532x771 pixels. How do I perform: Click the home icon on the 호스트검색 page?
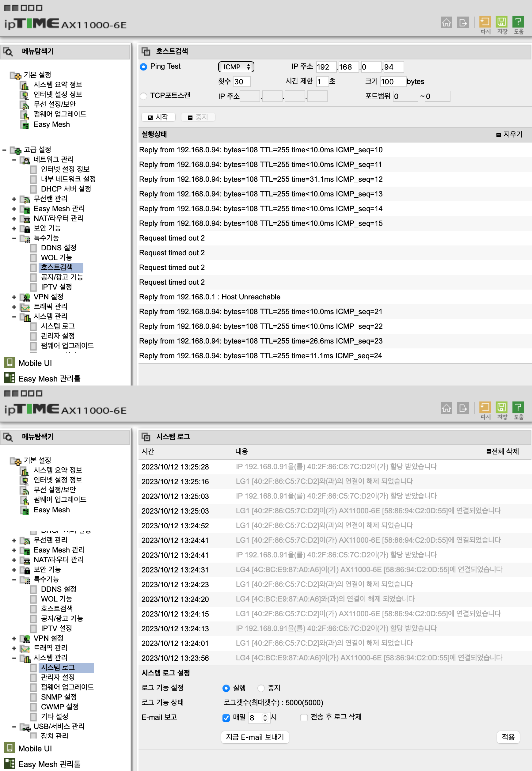point(446,23)
